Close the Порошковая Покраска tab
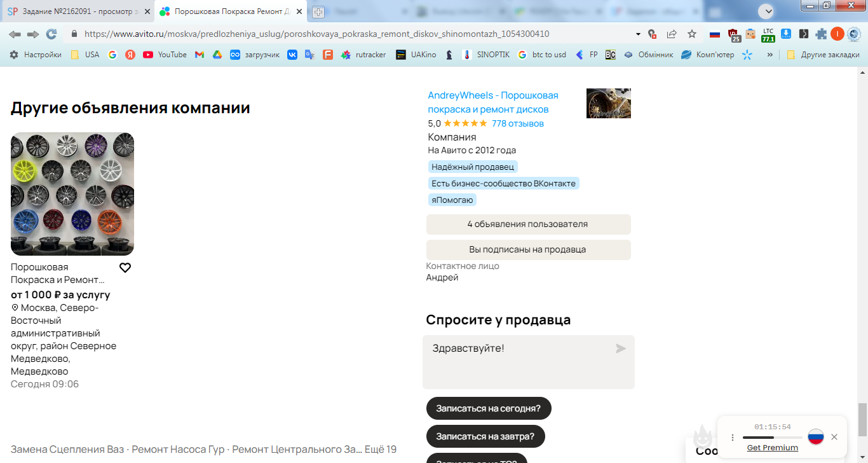This screenshot has height=463, width=868. [298, 11]
